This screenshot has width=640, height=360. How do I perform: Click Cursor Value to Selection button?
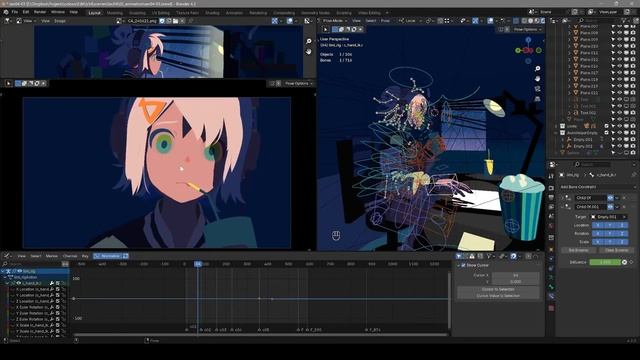click(x=498, y=296)
